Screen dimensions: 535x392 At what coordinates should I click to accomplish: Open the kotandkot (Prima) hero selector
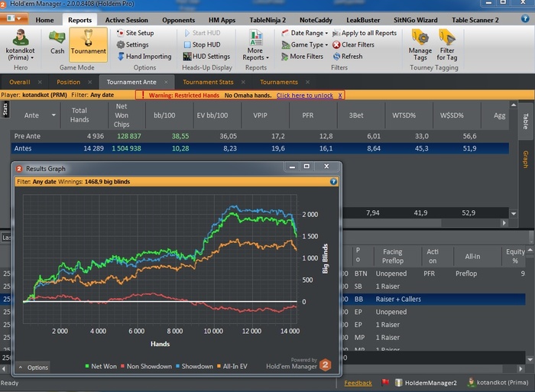coord(21,45)
